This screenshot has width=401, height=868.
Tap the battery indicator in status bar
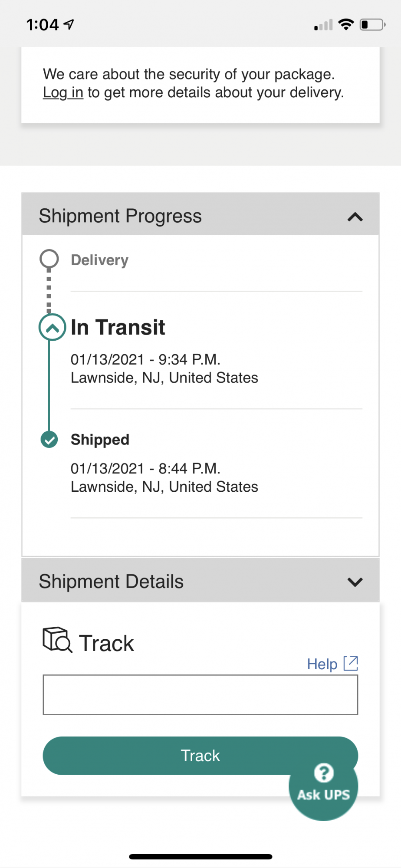[x=372, y=25]
